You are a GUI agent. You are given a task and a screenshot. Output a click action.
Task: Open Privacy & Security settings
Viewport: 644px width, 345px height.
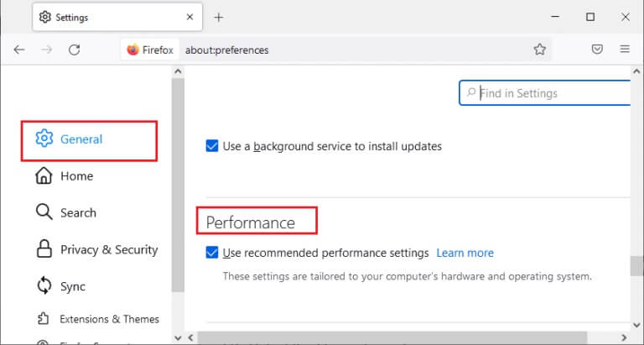coord(108,249)
